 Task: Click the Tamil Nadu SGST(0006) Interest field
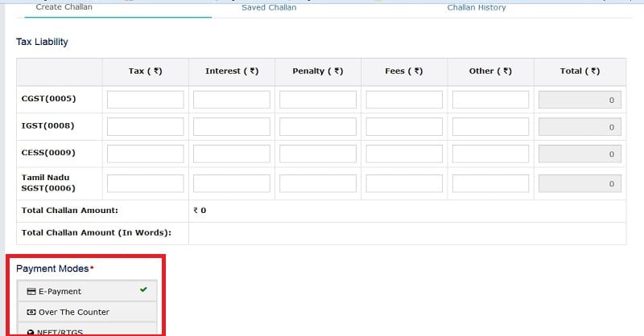point(232,183)
